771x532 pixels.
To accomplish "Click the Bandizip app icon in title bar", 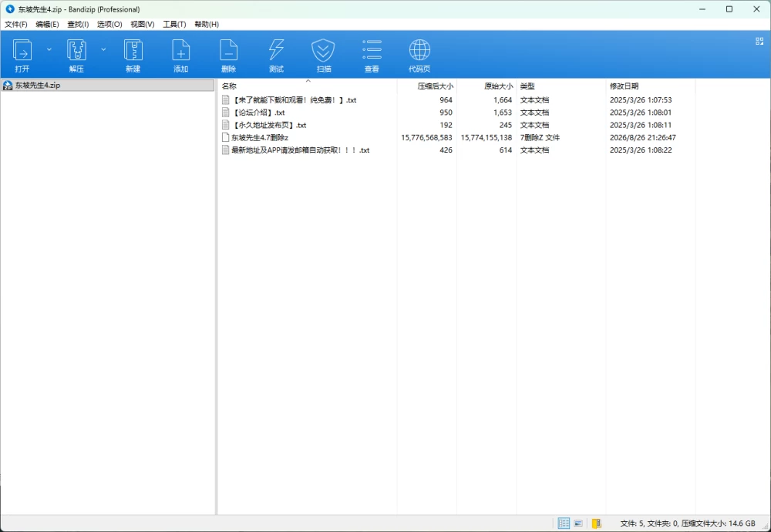I will pyautogui.click(x=9, y=8).
